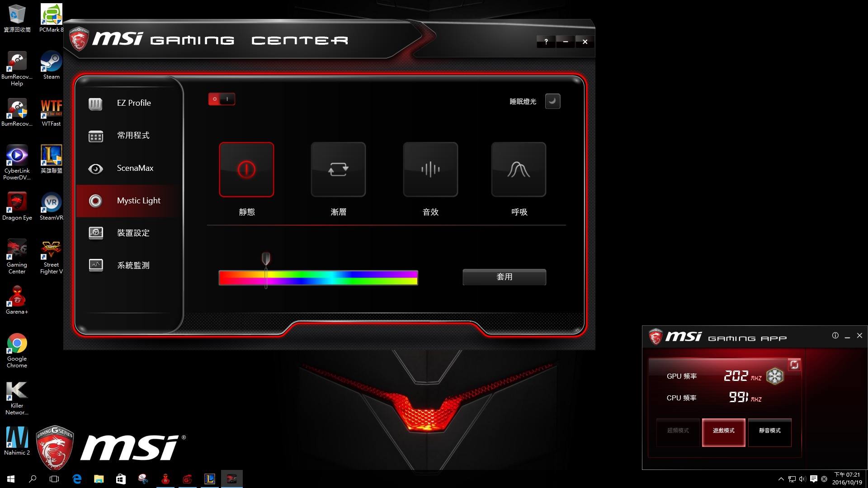Open Gaming App info icon
The height and width of the screenshot is (488, 868).
(835, 336)
